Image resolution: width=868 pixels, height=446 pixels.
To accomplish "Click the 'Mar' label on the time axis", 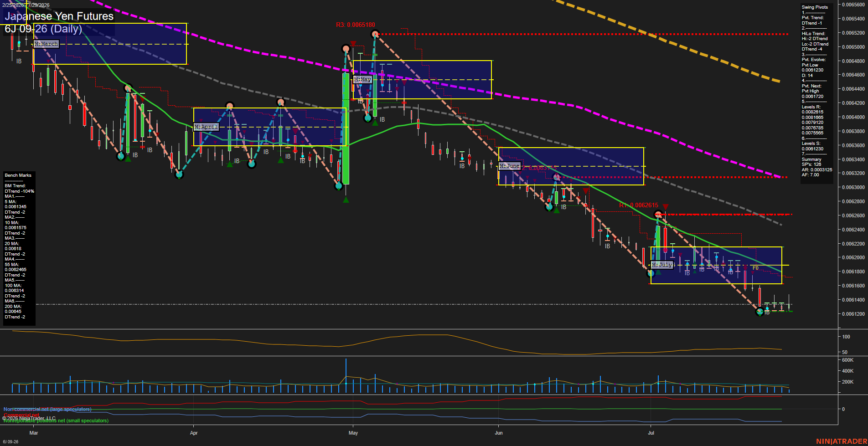I will click(x=34, y=433).
